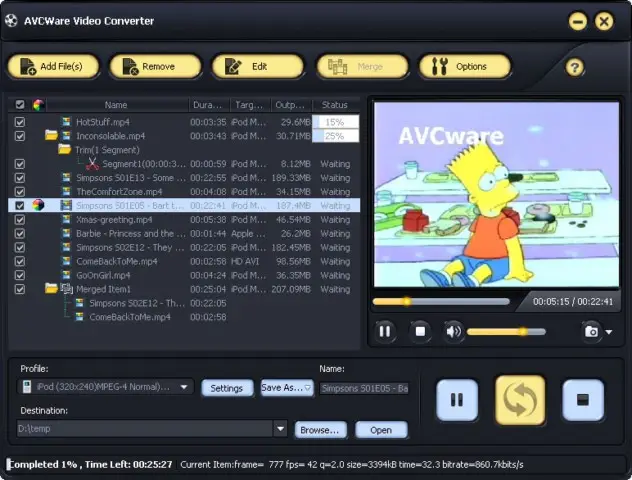Click the Destination path field

click(x=145, y=429)
